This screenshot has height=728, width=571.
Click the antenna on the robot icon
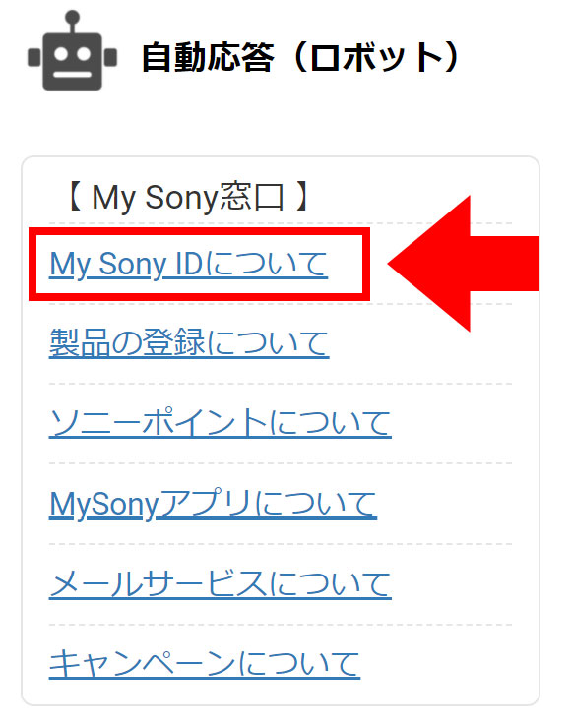click(73, 22)
